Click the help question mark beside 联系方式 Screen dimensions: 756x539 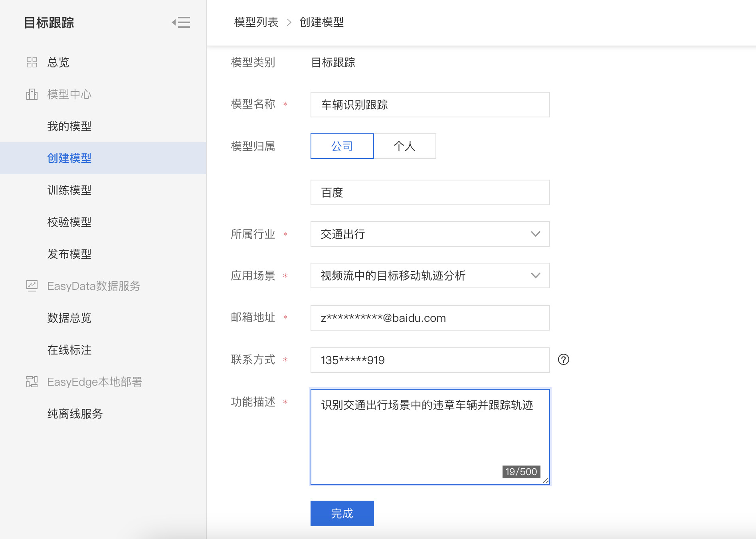(x=564, y=360)
